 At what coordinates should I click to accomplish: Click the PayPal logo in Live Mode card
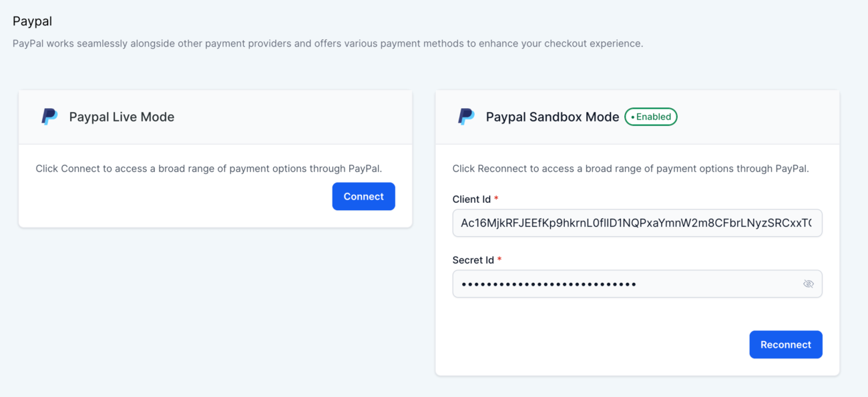pyautogui.click(x=49, y=116)
